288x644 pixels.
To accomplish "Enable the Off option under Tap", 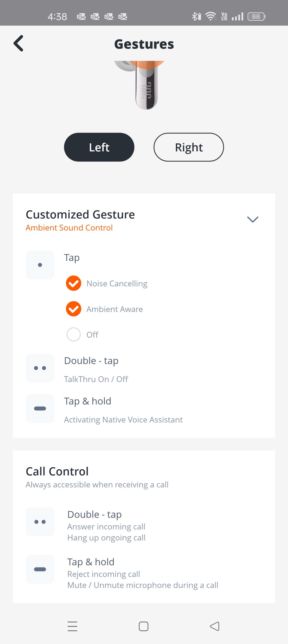I will (x=73, y=334).
